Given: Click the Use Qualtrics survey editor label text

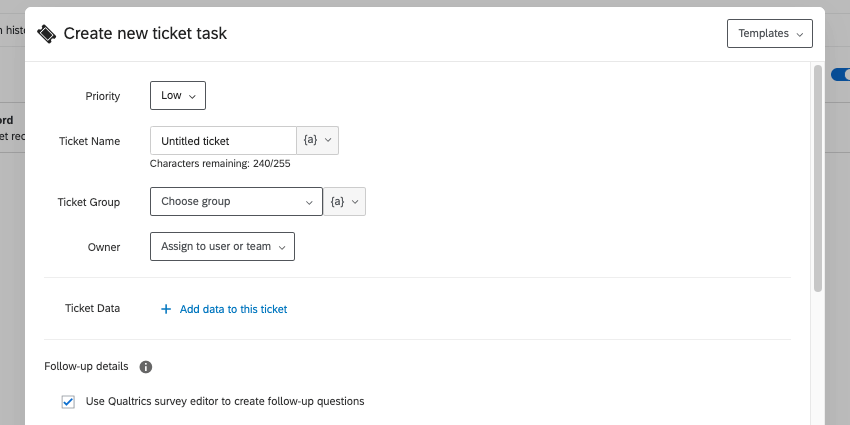Looking at the screenshot, I should pyautogui.click(x=225, y=402).
